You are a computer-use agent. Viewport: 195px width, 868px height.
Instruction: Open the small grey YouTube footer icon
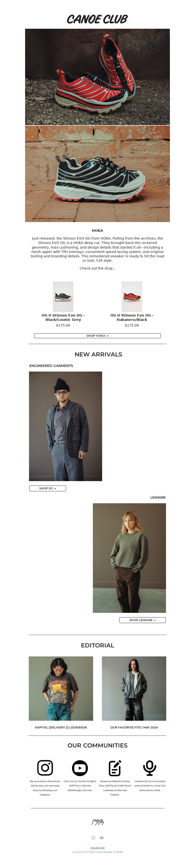tap(102, 838)
